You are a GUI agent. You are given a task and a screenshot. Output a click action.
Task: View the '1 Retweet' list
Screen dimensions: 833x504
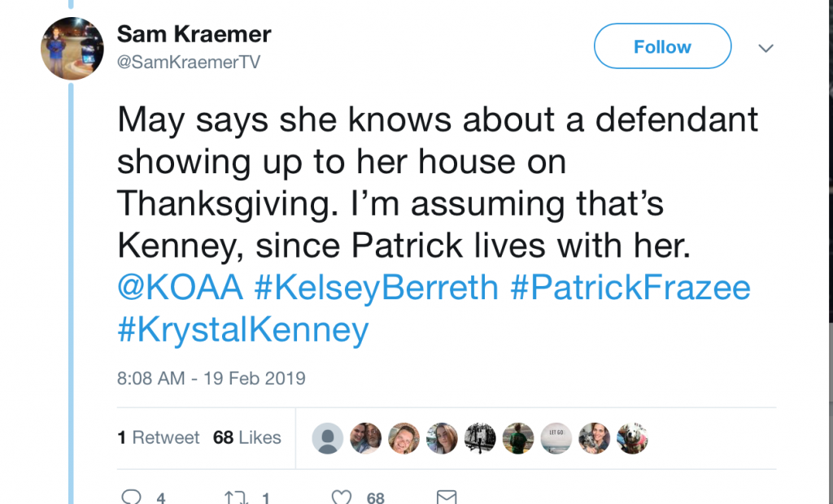click(159, 437)
